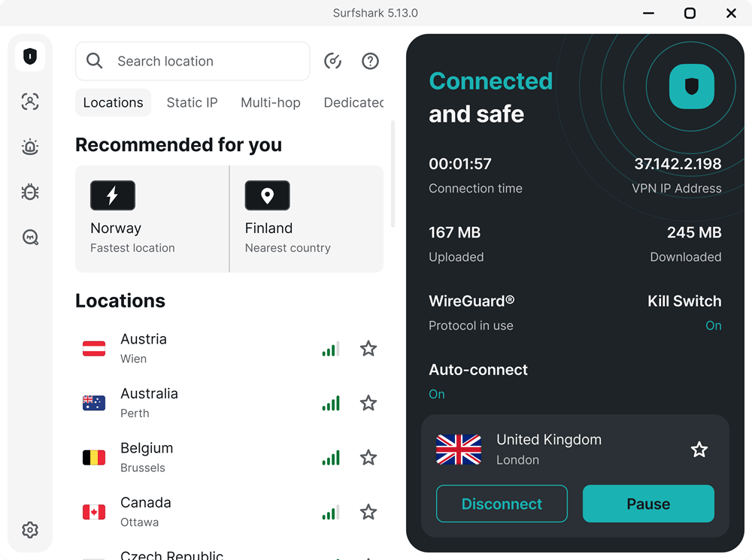Switch to the Multi-hop tab

271,102
